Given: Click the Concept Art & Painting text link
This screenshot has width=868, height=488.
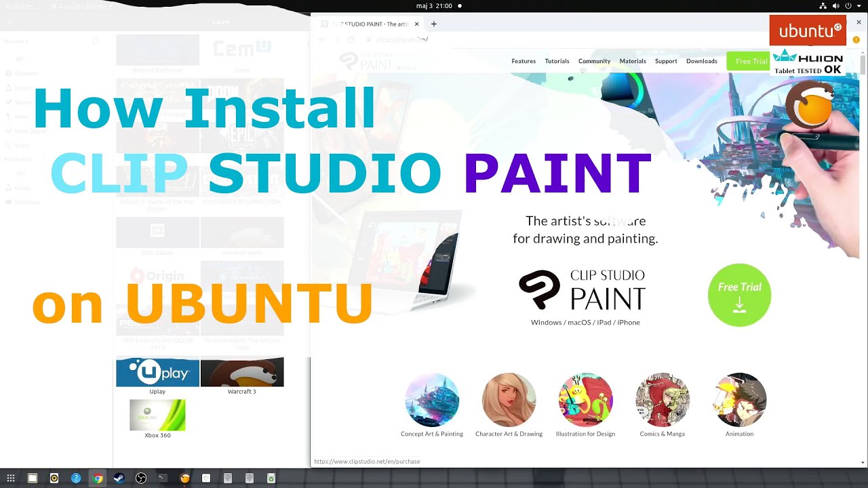Looking at the screenshot, I should click(432, 434).
